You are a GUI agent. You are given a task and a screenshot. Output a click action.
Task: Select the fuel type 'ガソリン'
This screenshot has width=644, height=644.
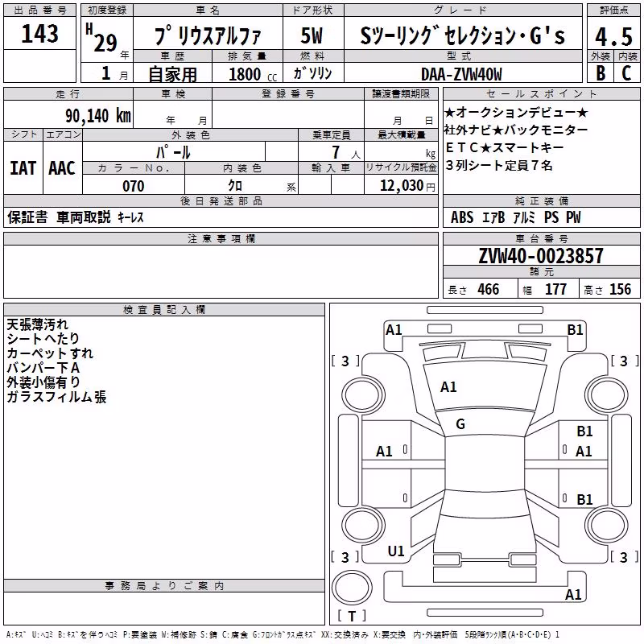[312, 73]
